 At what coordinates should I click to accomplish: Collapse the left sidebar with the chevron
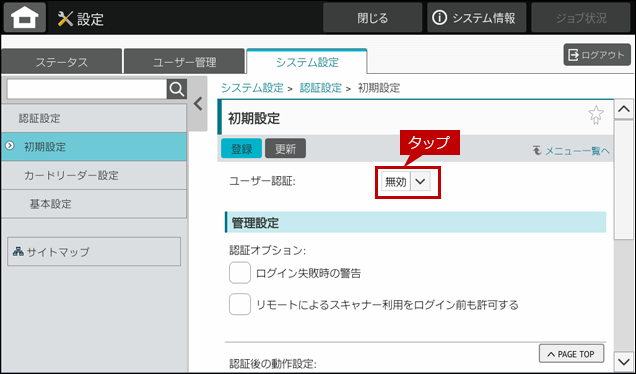tap(198, 104)
